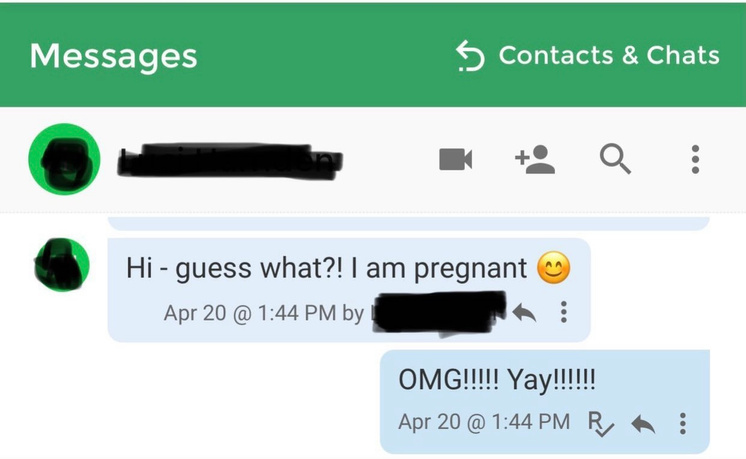Image resolution: width=746 pixels, height=459 pixels.
Task: Open search in this conversation
Action: click(x=615, y=159)
